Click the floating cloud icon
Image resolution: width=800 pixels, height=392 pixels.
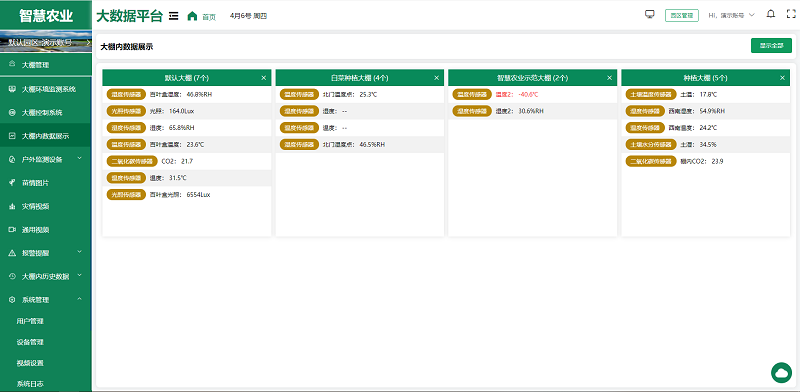tap(781, 373)
